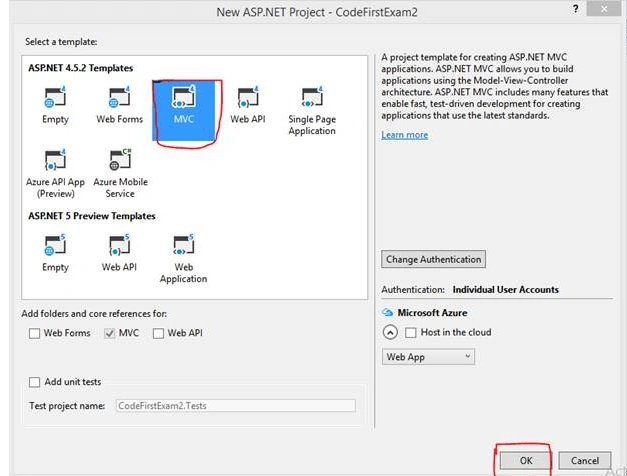This screenshot has width=627, height=476.
Task: Click Change Authentication button
Action: (x=433, y=259)
